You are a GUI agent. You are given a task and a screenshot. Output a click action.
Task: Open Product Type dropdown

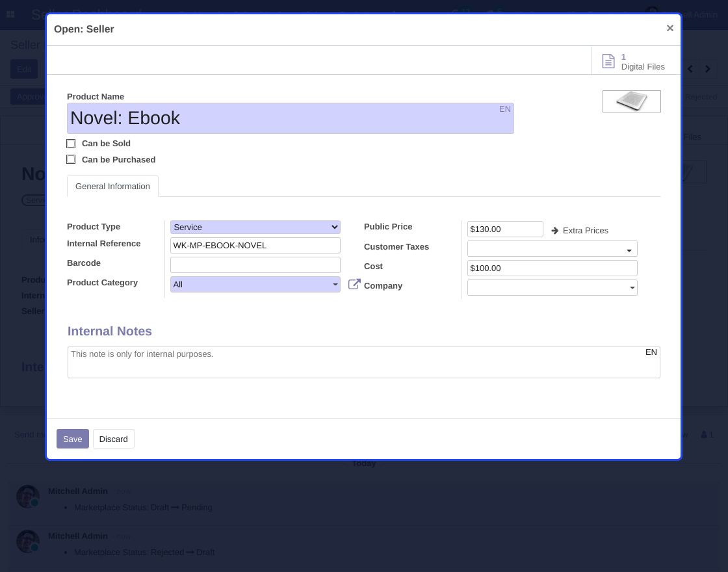tap(255, 227)
